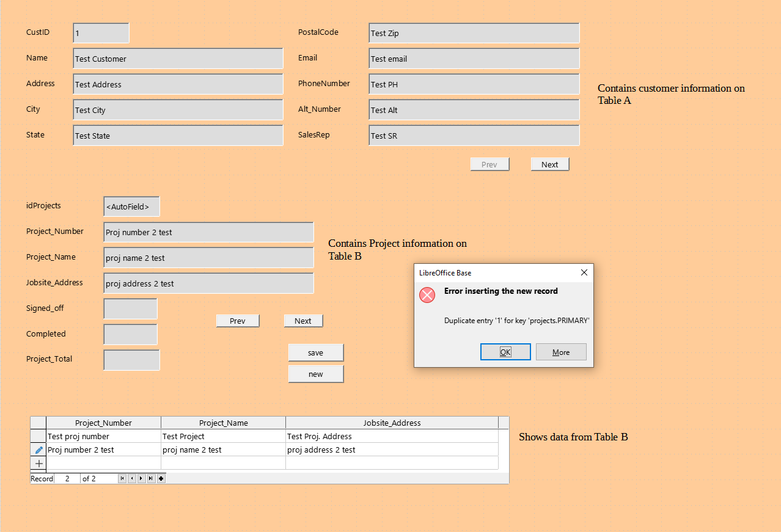Screen dimensions: 781x532
Task: Click the pencil edit indicator on row 2
Action: coord(38,450)
